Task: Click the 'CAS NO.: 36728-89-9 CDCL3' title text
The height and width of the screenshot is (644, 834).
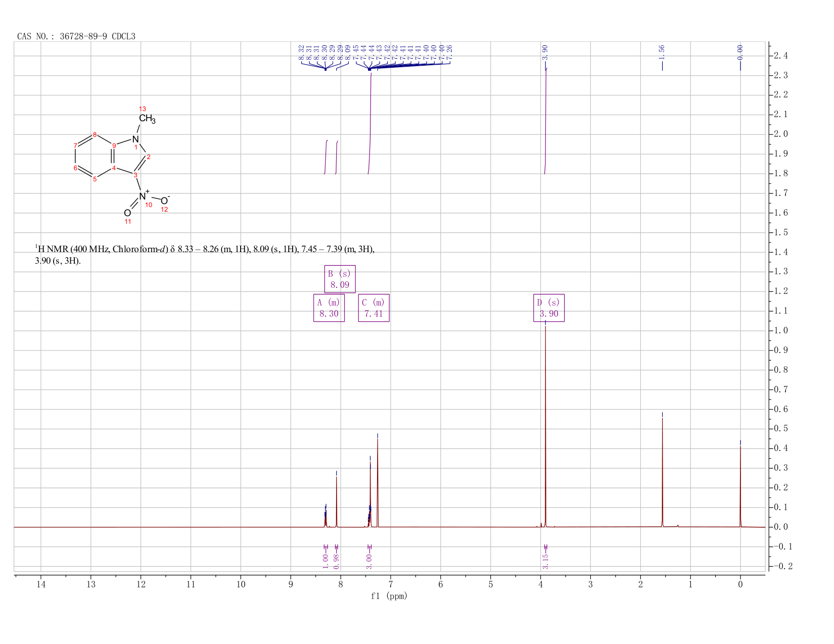Action: tap(76, 36)
